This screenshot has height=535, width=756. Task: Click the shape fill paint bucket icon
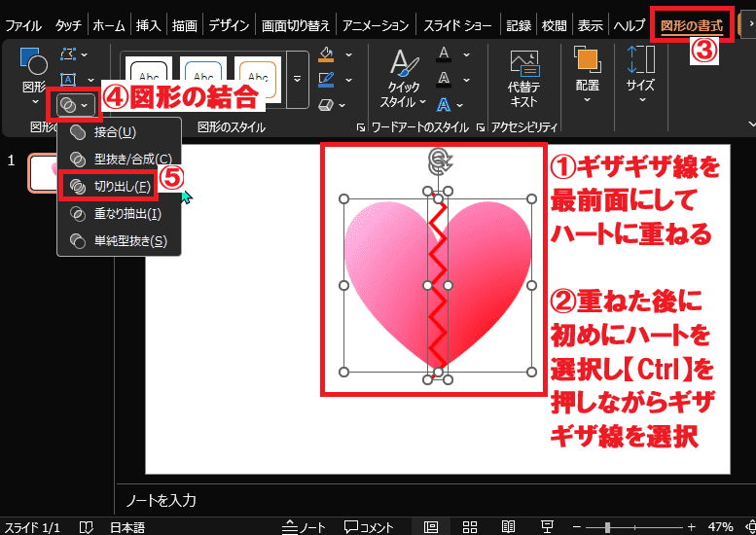click(x=326, y=54)
